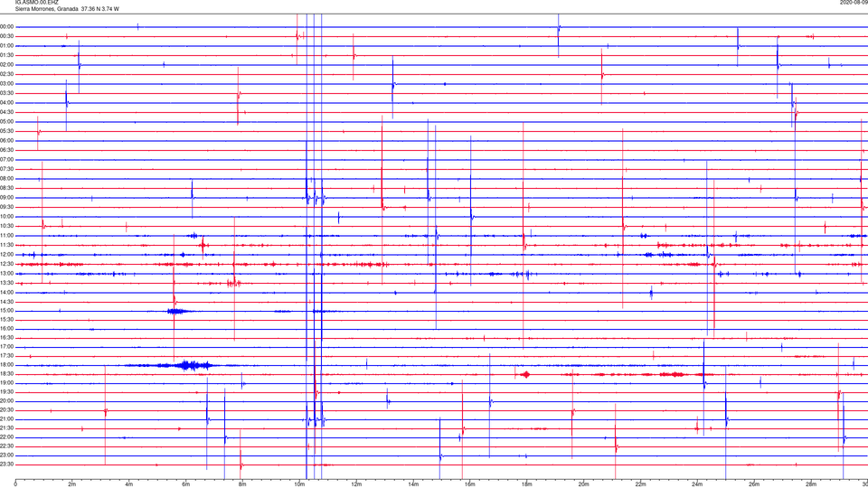Screen dimensions: 868x488
Task: Click the 2m tick on the time axis
Action: point(72,484)
